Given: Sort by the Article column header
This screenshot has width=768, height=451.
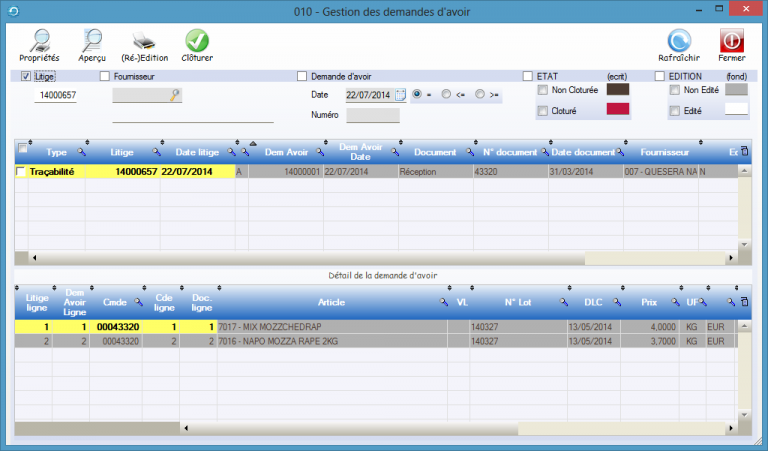Looking at the screenshot, I should tap(331, 301).
